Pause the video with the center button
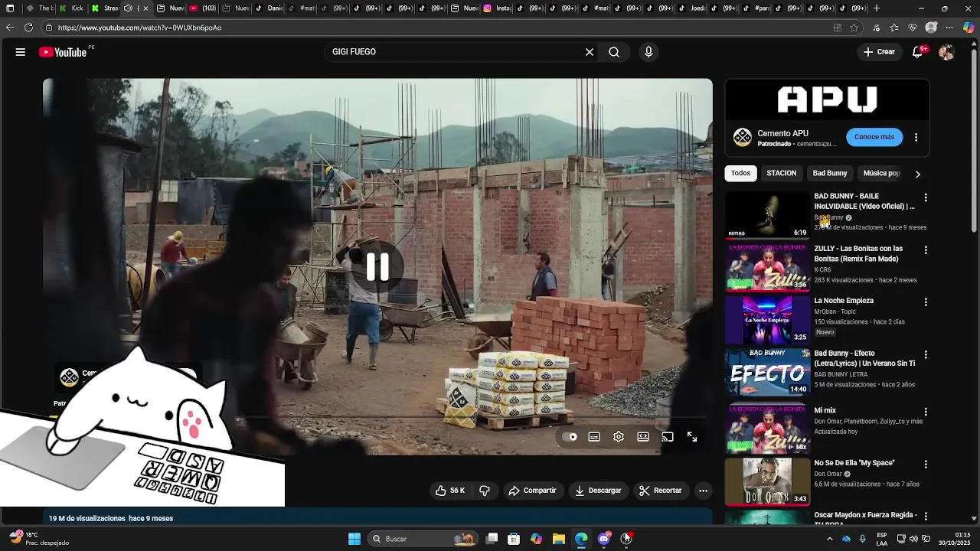This screenshot has height=551, width=980. (x=377, y=267)
